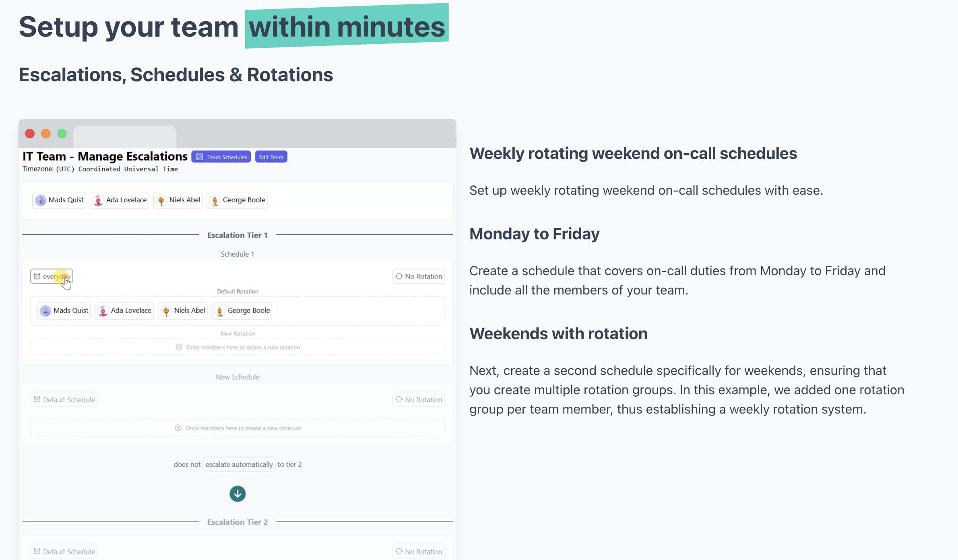Click Niels Abel avatar in team list
This screenshot has width=958, height=560.
(161, 200)
